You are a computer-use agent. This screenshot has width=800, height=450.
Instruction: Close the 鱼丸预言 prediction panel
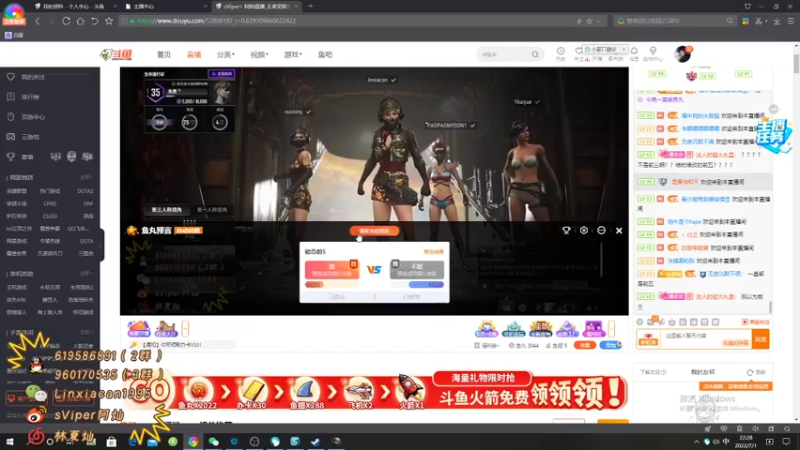(619, 231)
